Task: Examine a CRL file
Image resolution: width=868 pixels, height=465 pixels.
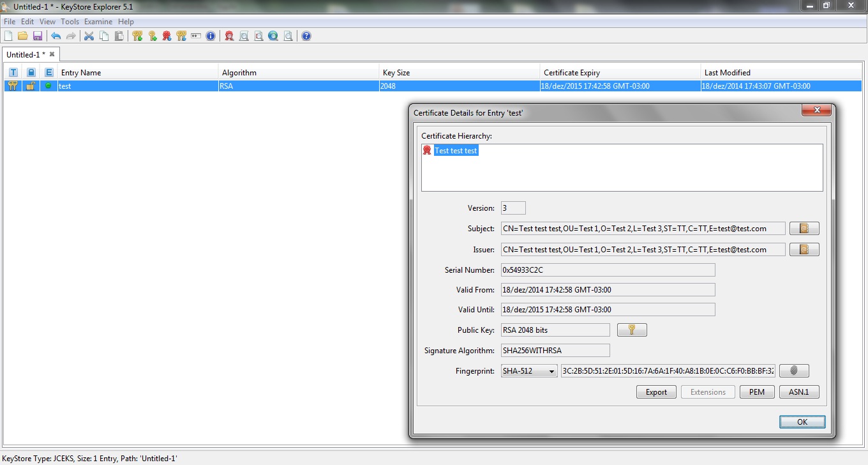Action: coord(258,36)
